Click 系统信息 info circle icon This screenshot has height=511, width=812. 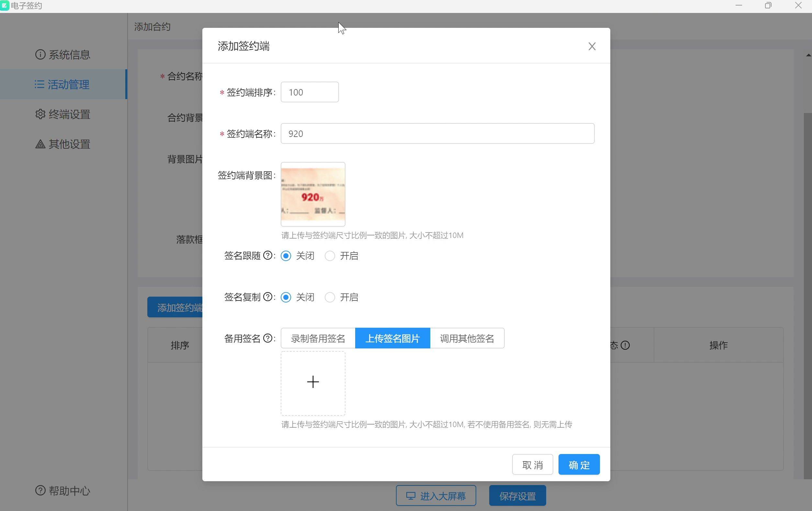pyautogui.click(x=40, y=54)
